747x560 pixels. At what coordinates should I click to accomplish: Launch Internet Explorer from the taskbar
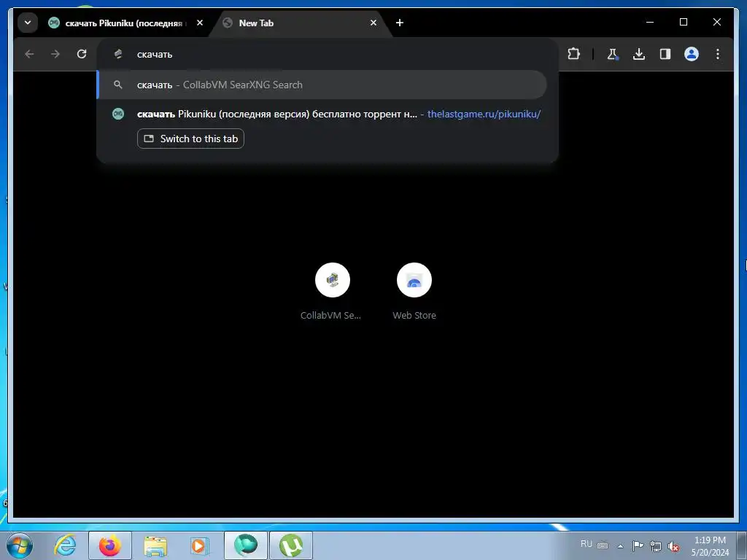(x=65, y=545)
